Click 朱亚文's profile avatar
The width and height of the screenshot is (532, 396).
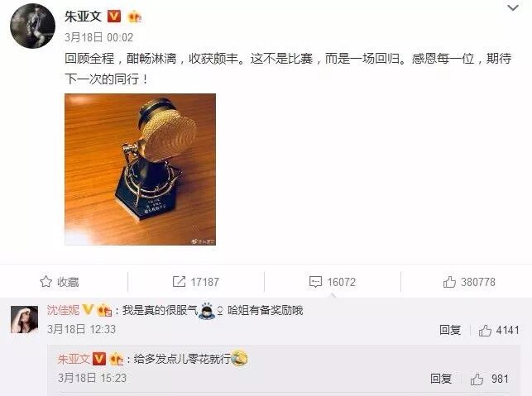point(32,26)
